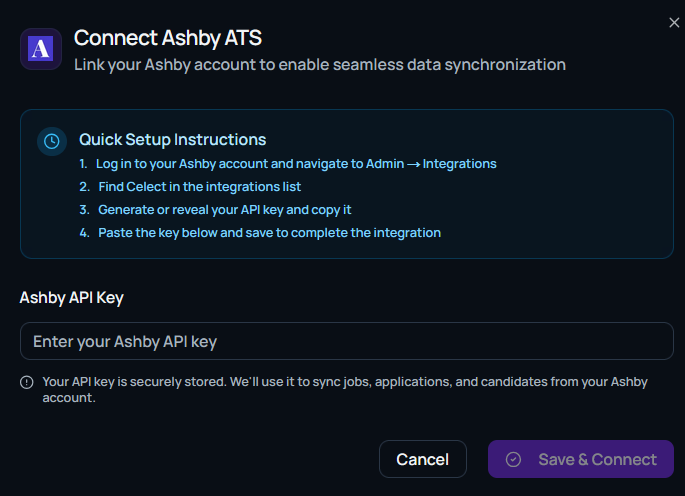Image resolution: width=685 pixels, height=496 pixels.
Task: Click the Connect Ashby ATS title
Action: 168,38
